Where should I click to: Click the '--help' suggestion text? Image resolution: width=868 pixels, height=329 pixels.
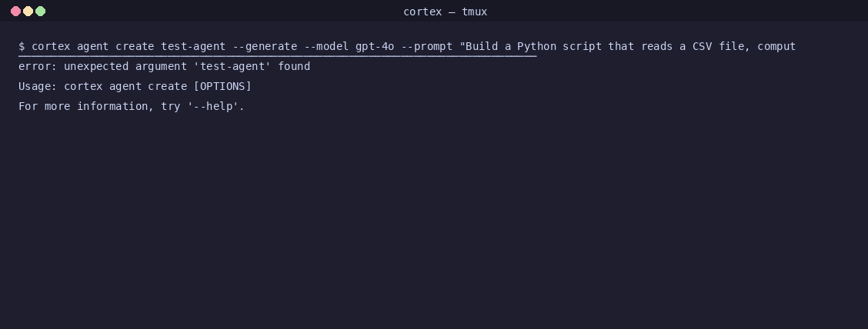[215, 106]
